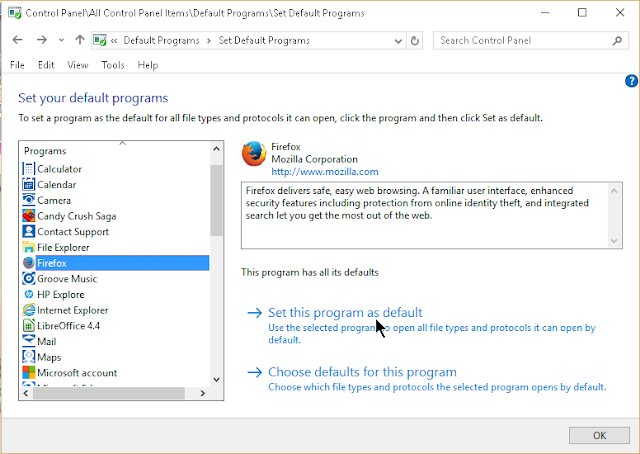This screenshot has width=640, height=454.
Task: Click the Firefox globe icon in list
Action: pos(29,263)
